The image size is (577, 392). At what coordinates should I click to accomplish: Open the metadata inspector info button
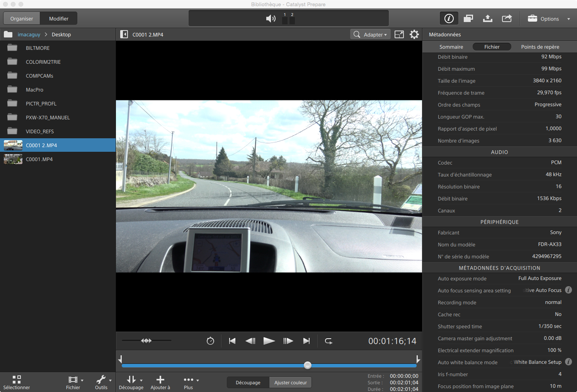[449, 18]
